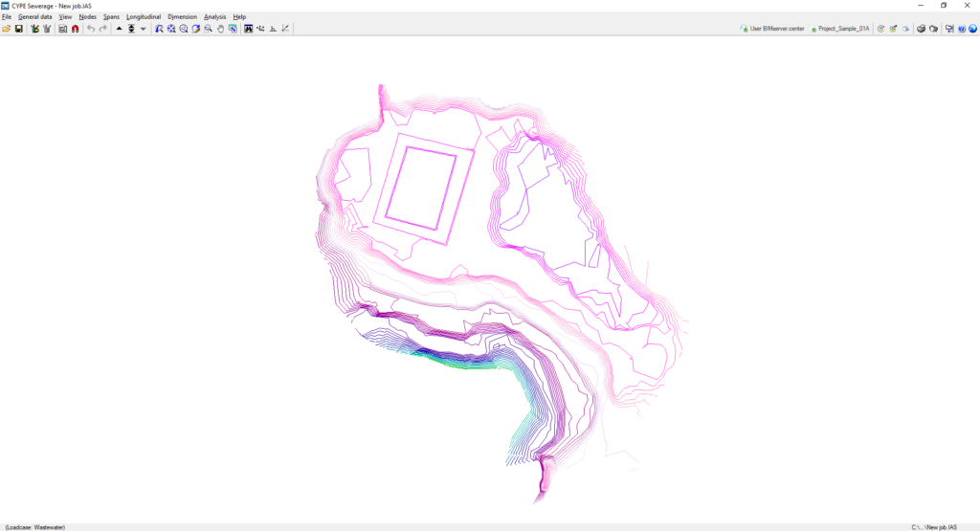Open the DXF/DWG template editing icon
This screenshot has width=980, height=531.
[35, 29]
